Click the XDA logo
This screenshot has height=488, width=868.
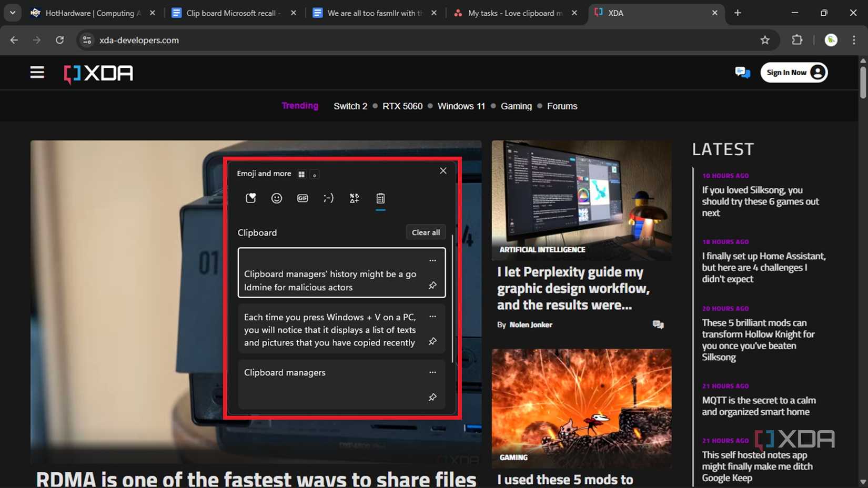[x=98, y=74]
